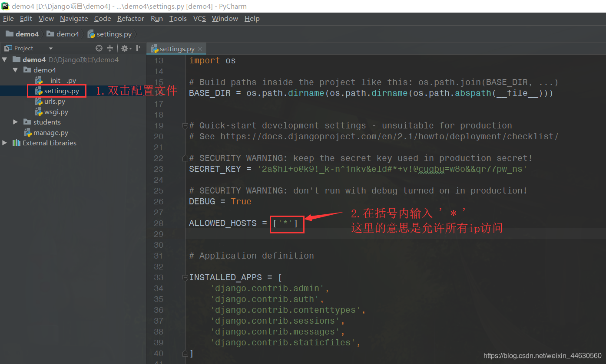Click the BASE_DIR assignment line
Image resolution: width=606 pixels, height=364 pixels.
point(371,93)
